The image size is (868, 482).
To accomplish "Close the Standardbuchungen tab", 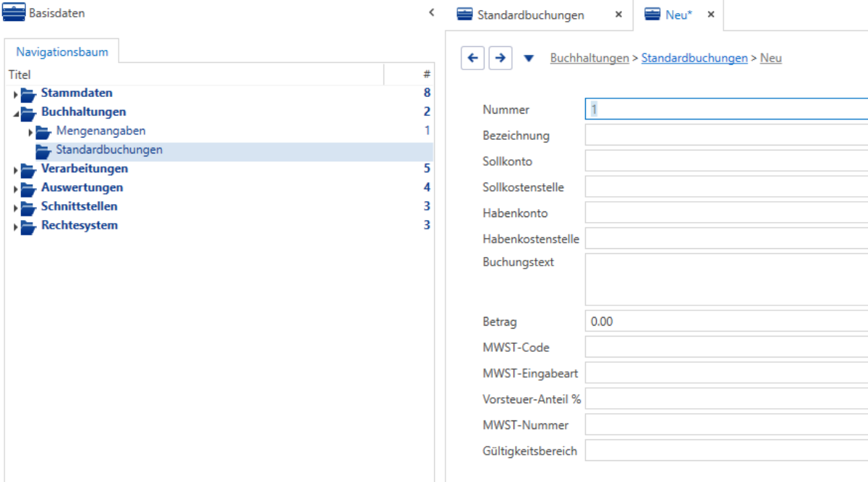I will pos(618,14).
